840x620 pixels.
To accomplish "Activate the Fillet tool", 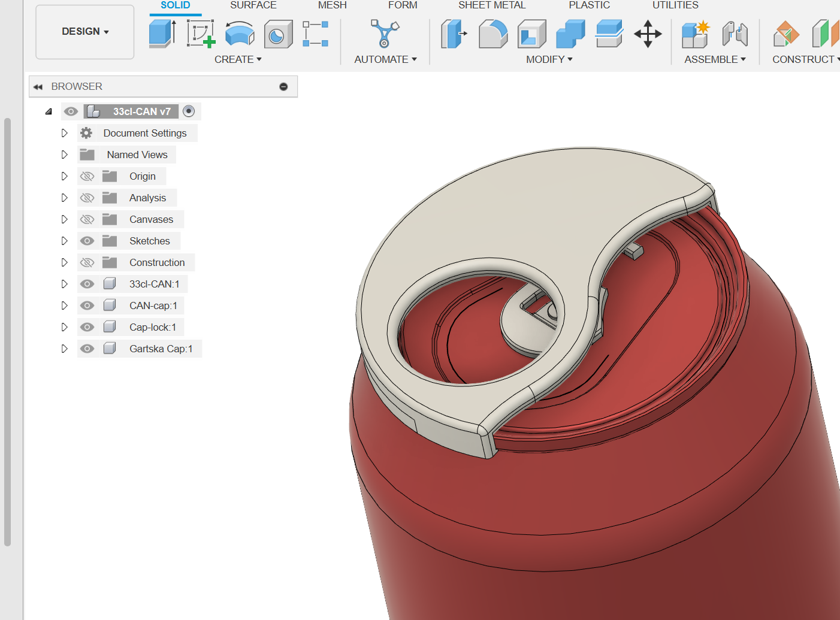I will click(x=493, y=34).
